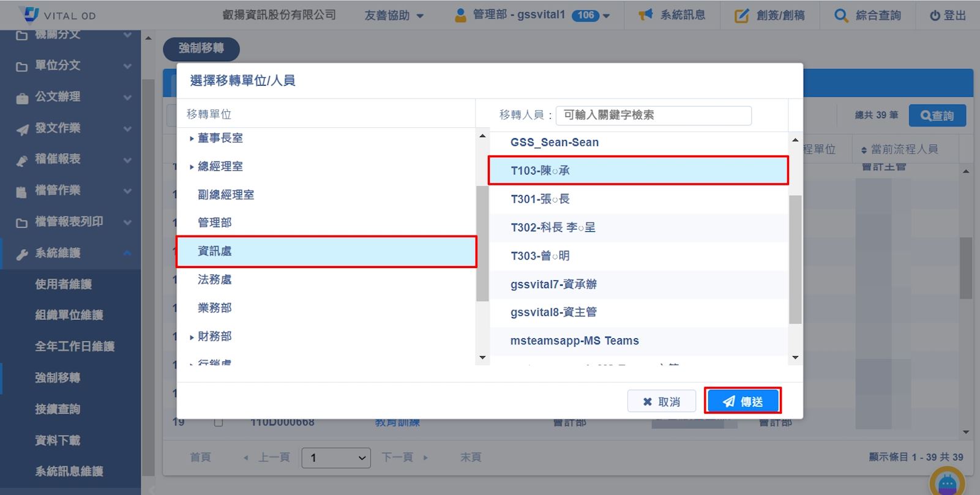Click the 移轉人員 keyword search field

pos(653,115)
